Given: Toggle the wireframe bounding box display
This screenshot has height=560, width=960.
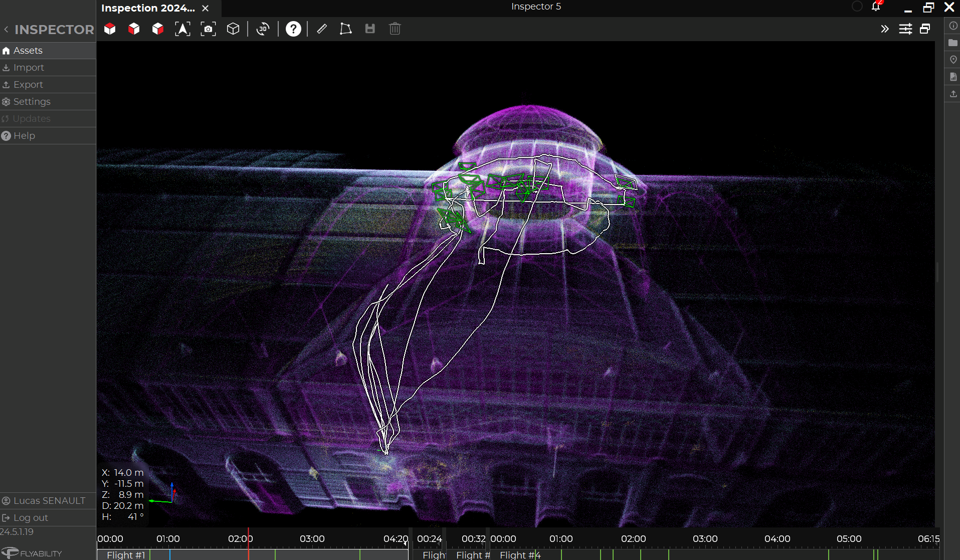Looking at the screenshot, I should (x=233, y=29).
